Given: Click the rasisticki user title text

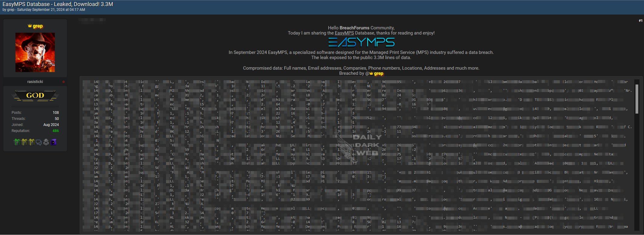Looking at the screenshot, I should (35, 82).
